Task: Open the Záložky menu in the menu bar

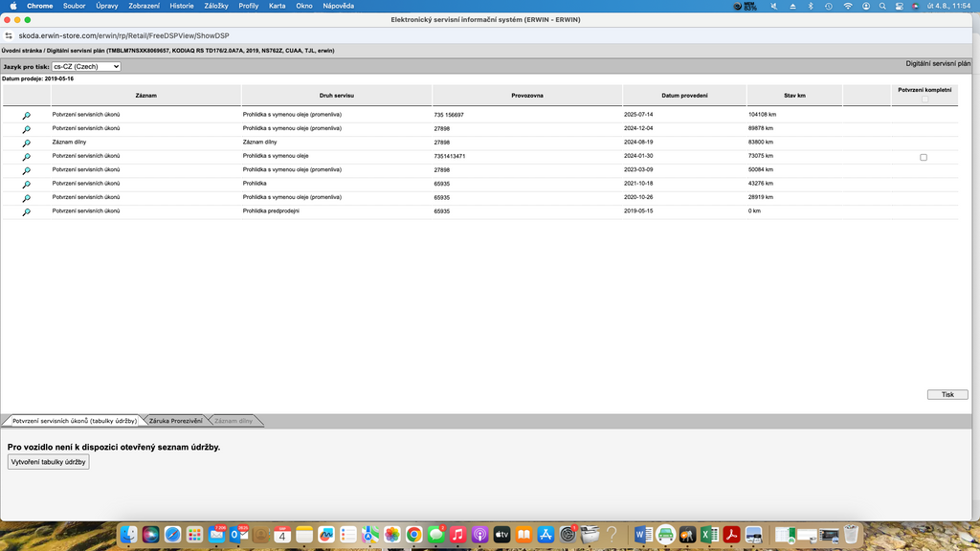Action: click(x=216, y=6)
